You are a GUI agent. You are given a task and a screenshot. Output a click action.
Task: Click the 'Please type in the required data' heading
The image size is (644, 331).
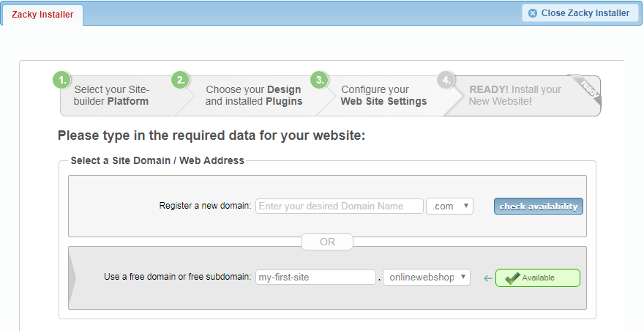[211, 135]
